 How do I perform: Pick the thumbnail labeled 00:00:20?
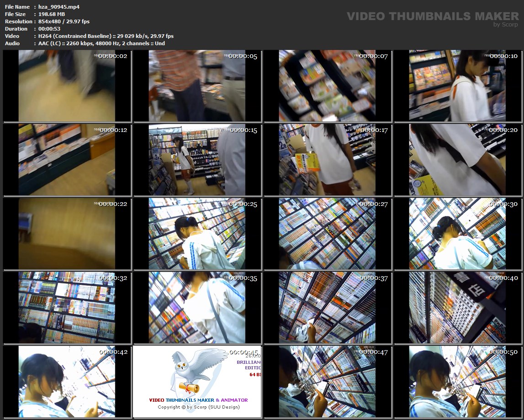click(458, 160)
